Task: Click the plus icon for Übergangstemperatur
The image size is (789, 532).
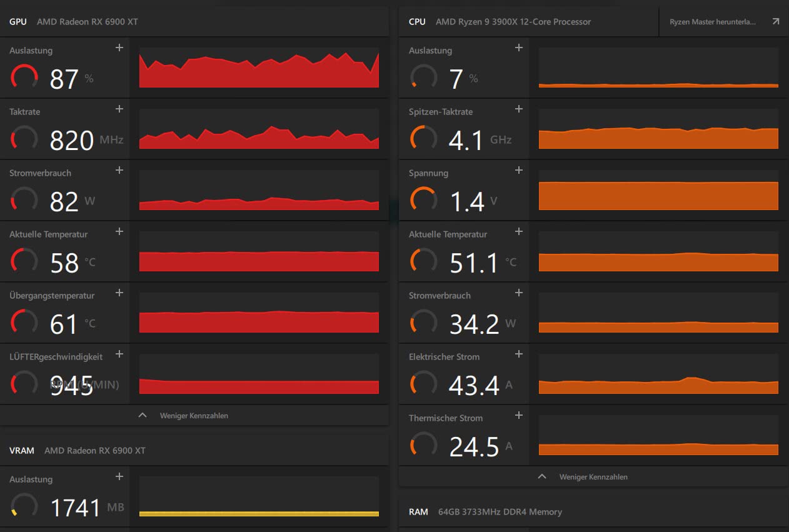Action: tap(119, 293)
